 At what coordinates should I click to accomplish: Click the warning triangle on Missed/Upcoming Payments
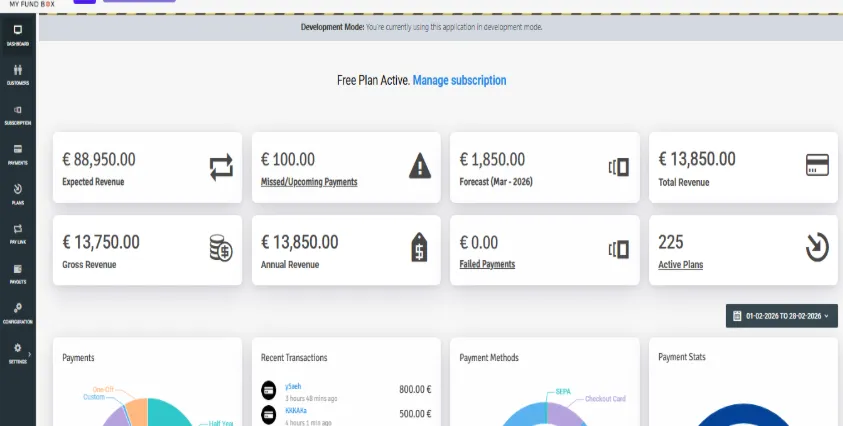[420, 166]
